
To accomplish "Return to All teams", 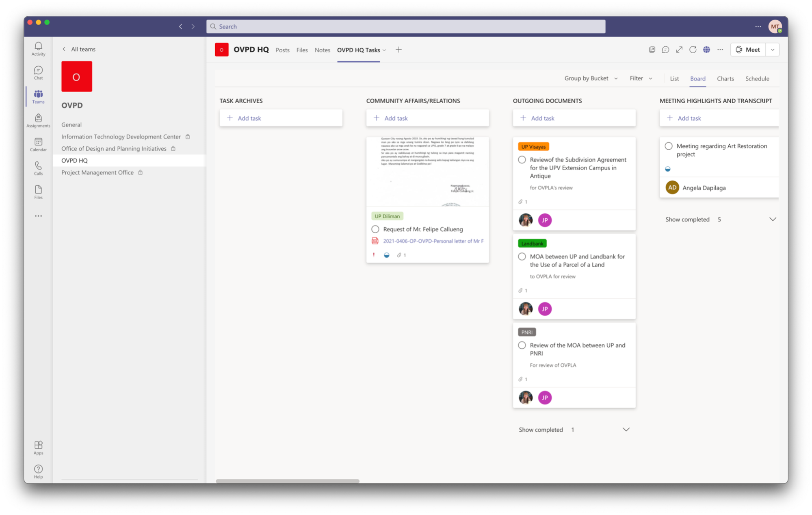I will pos(79,49).
